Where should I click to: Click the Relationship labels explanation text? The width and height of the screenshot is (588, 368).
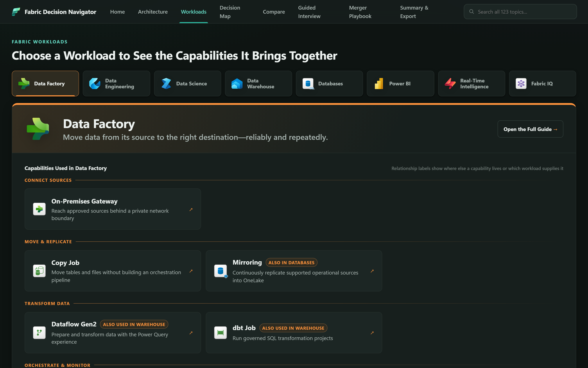(477, 168)
